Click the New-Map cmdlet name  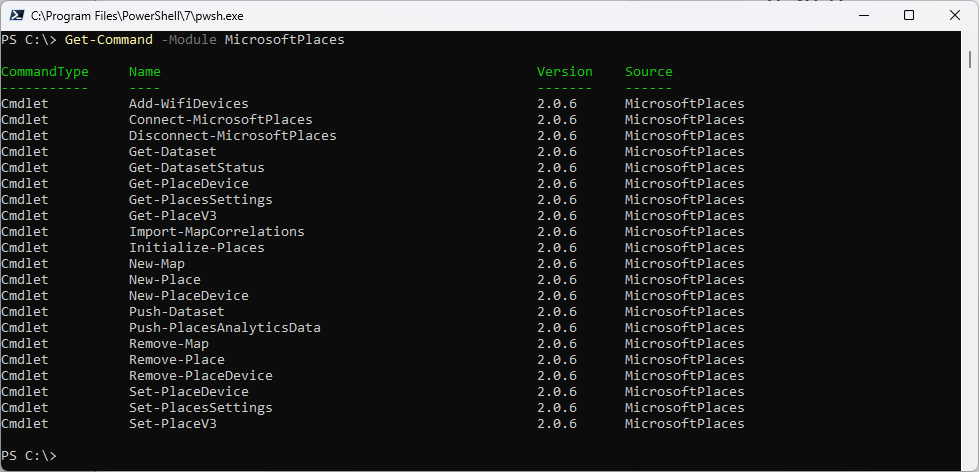click(x=157, y=264)
